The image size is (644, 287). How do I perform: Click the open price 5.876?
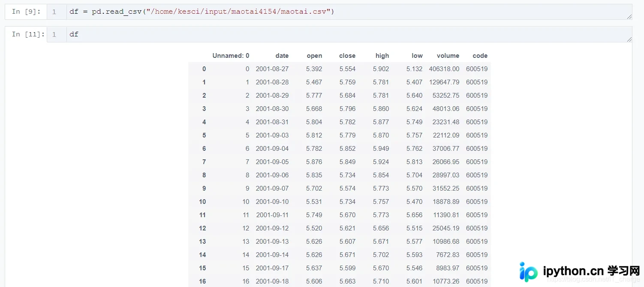[x=314, y=162]
